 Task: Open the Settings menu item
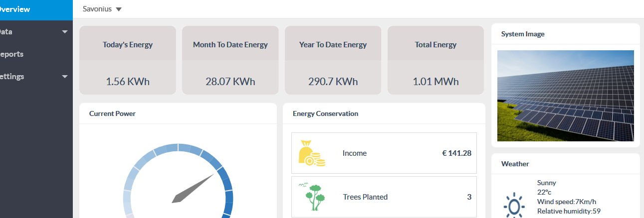[x=36, y=77]
